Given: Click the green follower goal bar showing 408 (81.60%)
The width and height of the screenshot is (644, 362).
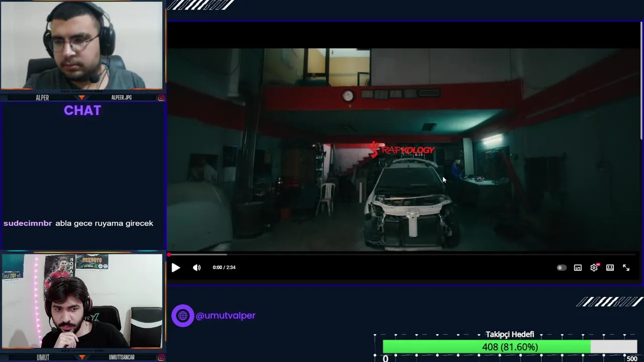Looking at the screenshot, I should 487,347.
